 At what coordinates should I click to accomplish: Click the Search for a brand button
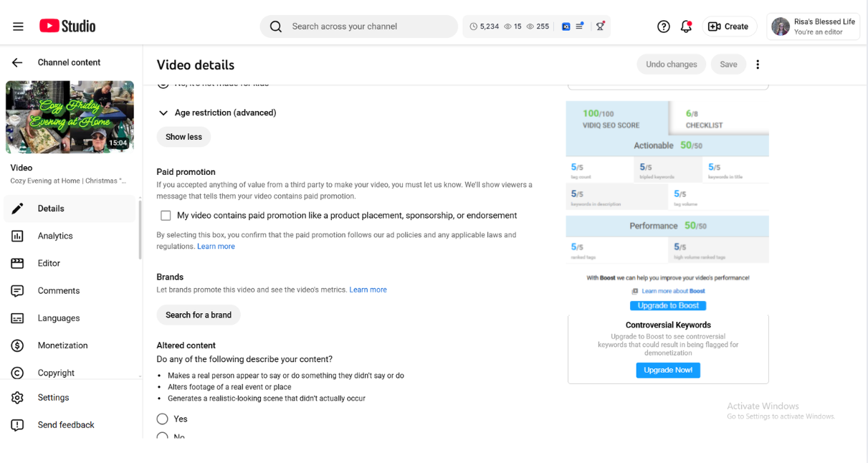click(x=199, y=315)
